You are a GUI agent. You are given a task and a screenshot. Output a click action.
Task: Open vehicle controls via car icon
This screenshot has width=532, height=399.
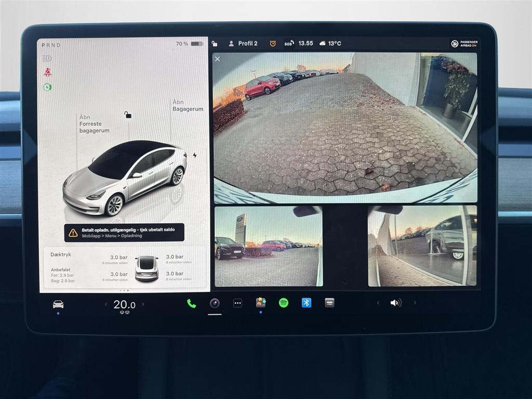(x=58, y=304)
